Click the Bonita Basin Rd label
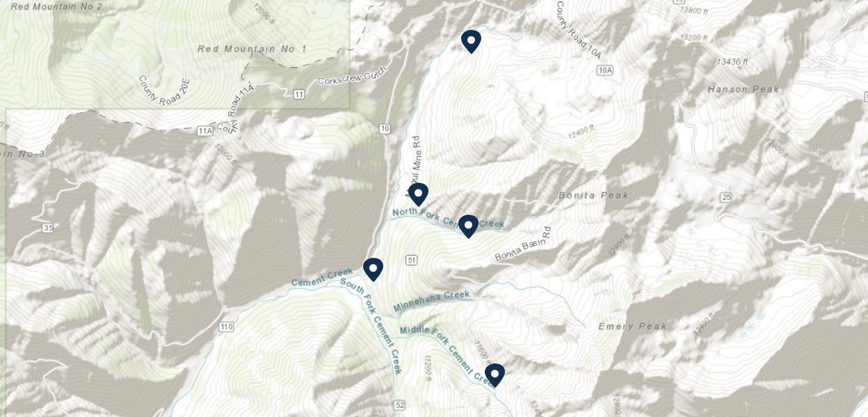Screen dimensions: 868x417 tap(522, 245)
